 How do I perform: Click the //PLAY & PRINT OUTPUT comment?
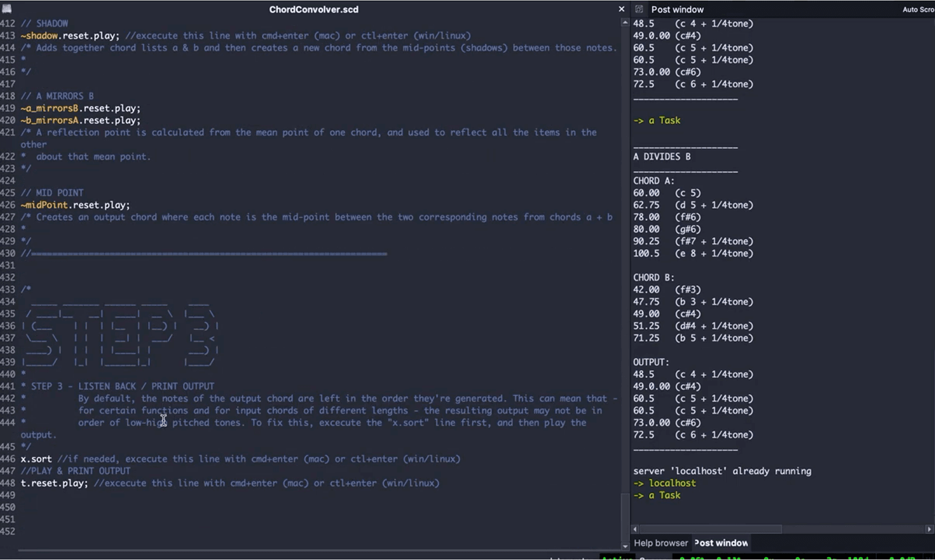(x=75, y=471)
